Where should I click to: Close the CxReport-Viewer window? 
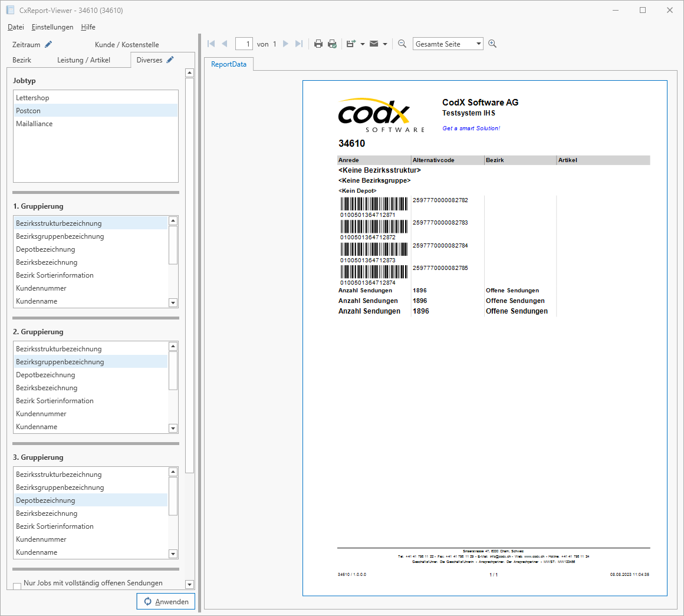[670, 10]
